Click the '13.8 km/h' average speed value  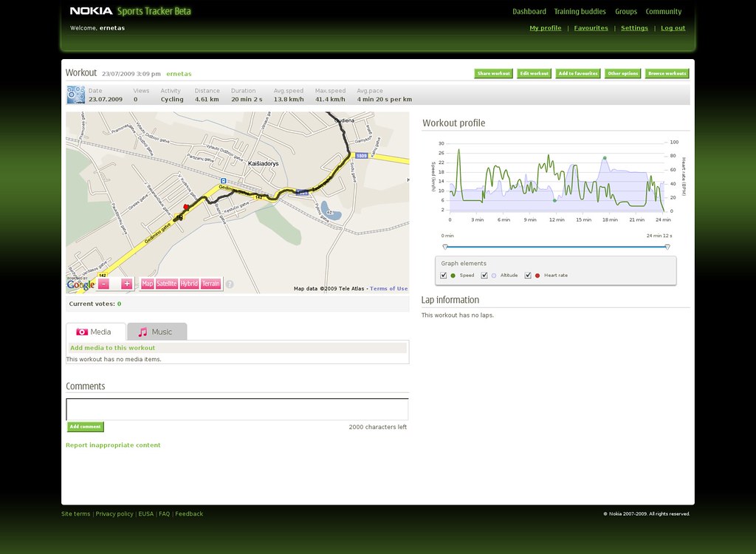point(289,100)
